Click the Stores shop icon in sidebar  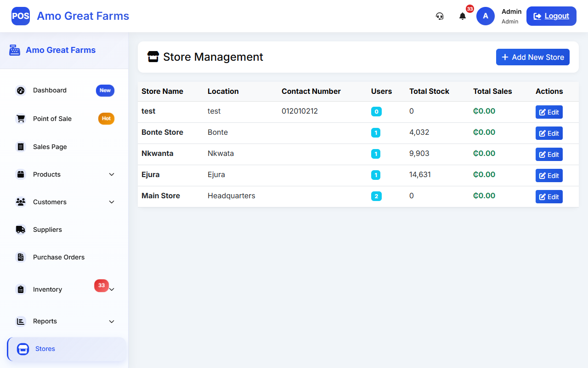click(x=23, y=349)
